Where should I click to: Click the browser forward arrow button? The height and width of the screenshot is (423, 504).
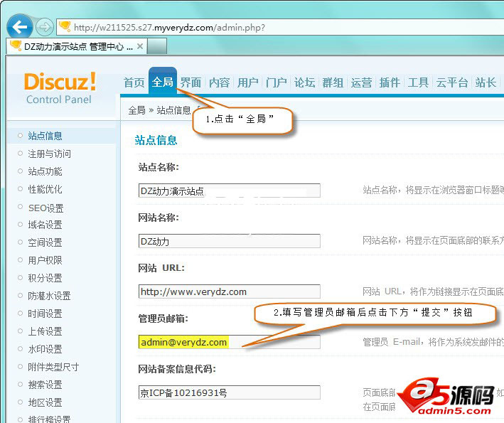pos(45,27)
